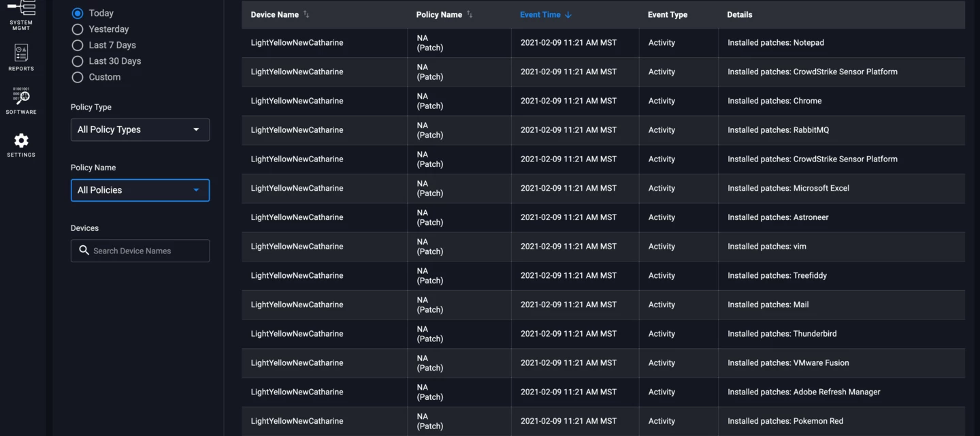Click the Event Time column header

540,14
